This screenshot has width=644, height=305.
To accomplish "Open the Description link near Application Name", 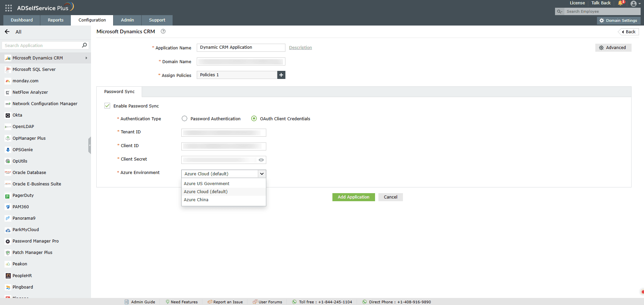I will (x=300, y=47).
